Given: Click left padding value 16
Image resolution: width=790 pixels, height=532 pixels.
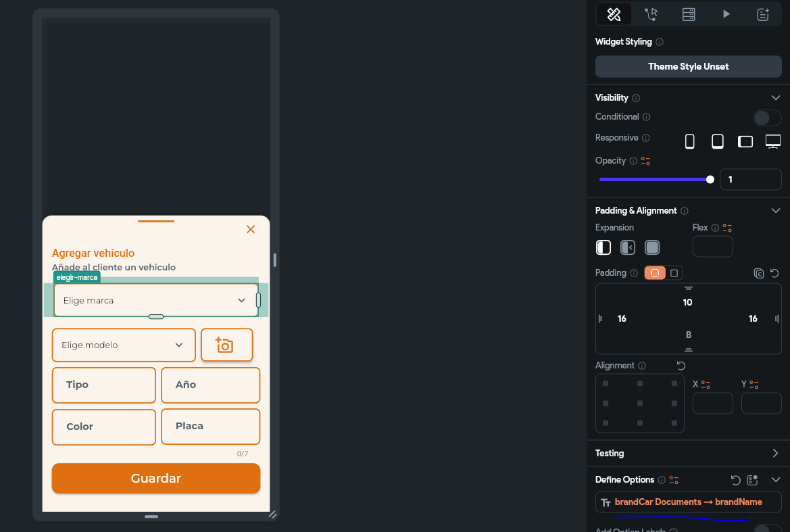Looking at the screenshot, I should click(x=622, y=318).
